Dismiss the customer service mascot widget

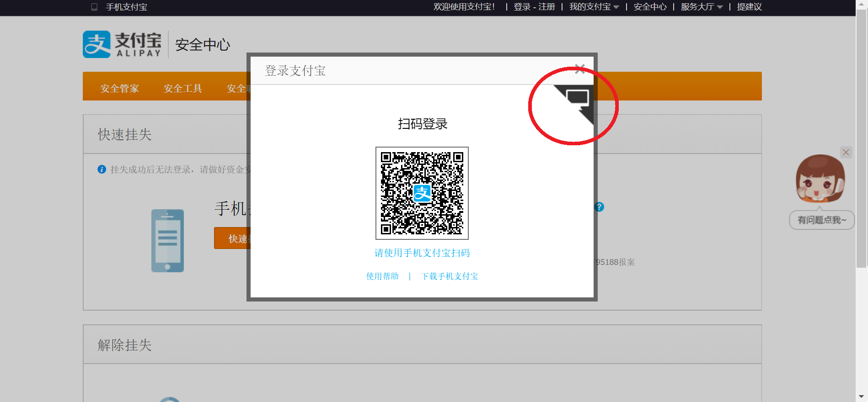tap(846, 153)
